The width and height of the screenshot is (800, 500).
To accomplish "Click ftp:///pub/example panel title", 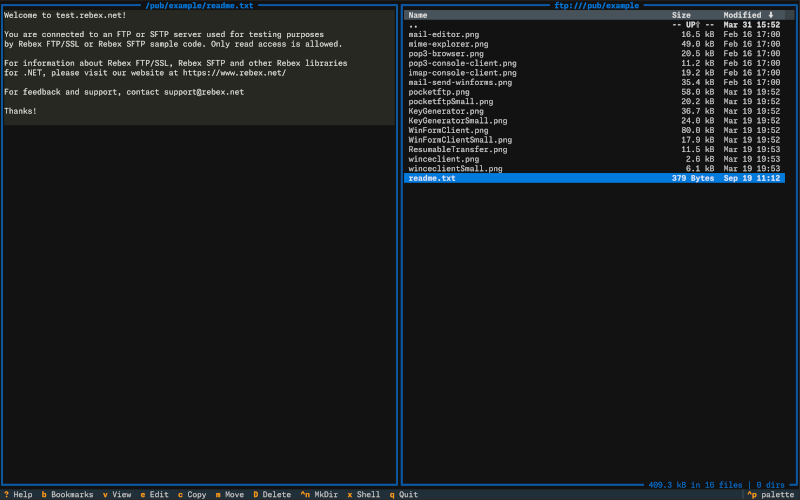I will tap(596, 6).
